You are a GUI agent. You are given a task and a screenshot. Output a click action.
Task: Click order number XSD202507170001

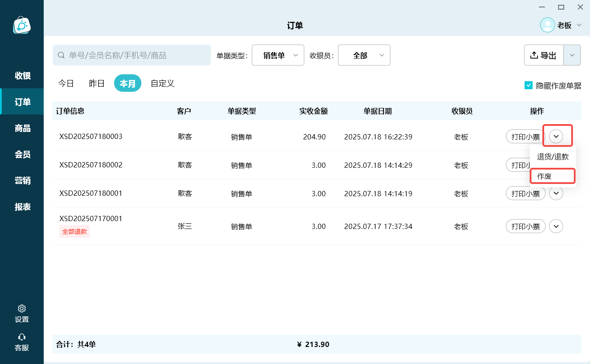click(91, 218)
